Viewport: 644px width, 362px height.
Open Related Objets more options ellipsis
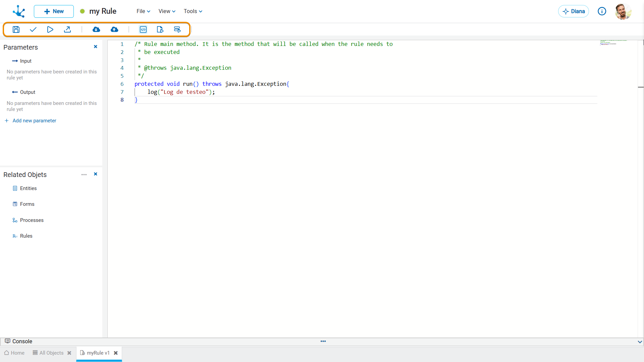84,175
